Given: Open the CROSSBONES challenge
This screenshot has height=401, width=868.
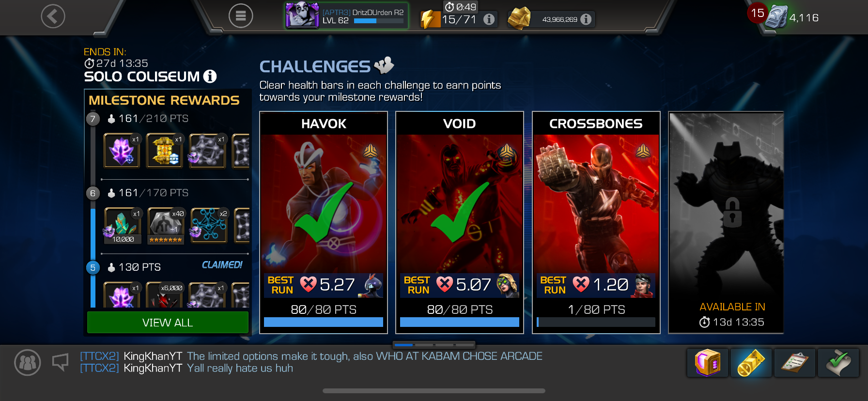Looking at the screenshot, I should tap(596, 223).
